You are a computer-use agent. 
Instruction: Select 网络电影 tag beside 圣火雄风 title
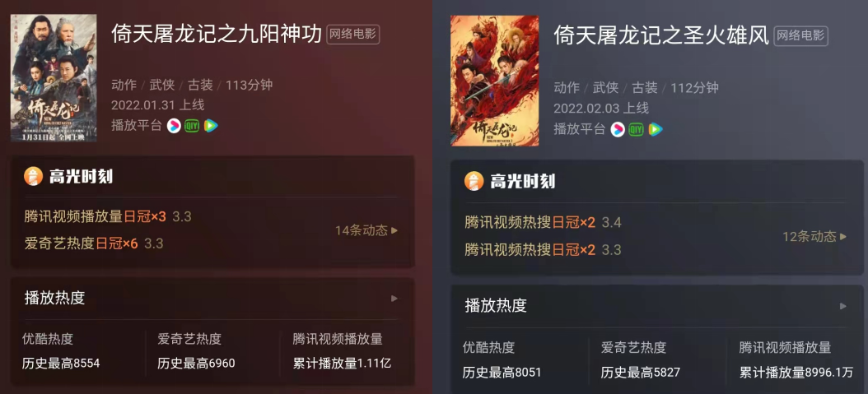click(800, 36)
